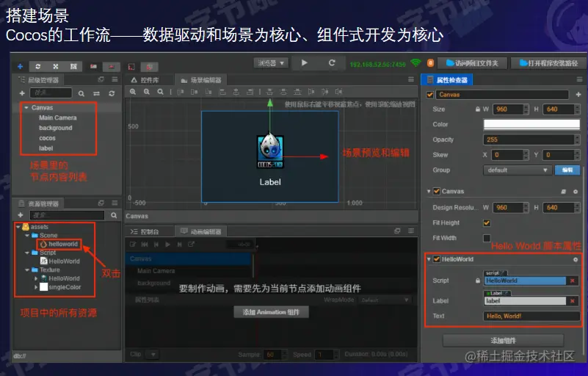Click the Add Animation component button

[271, 312]
